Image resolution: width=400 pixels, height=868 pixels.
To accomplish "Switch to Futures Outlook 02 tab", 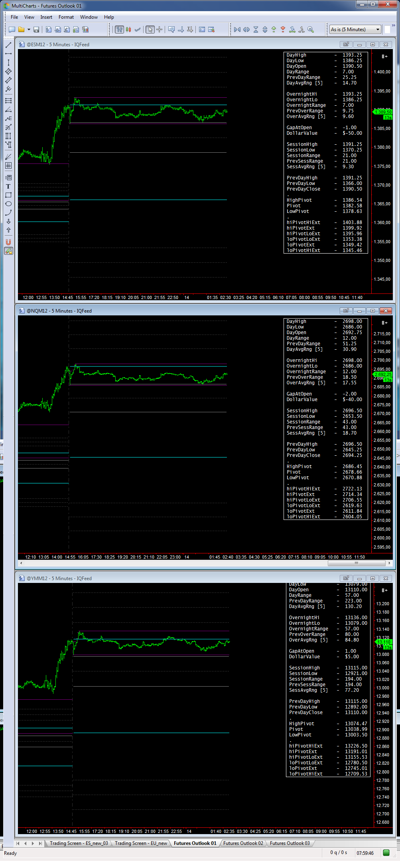I will point(243,843).
